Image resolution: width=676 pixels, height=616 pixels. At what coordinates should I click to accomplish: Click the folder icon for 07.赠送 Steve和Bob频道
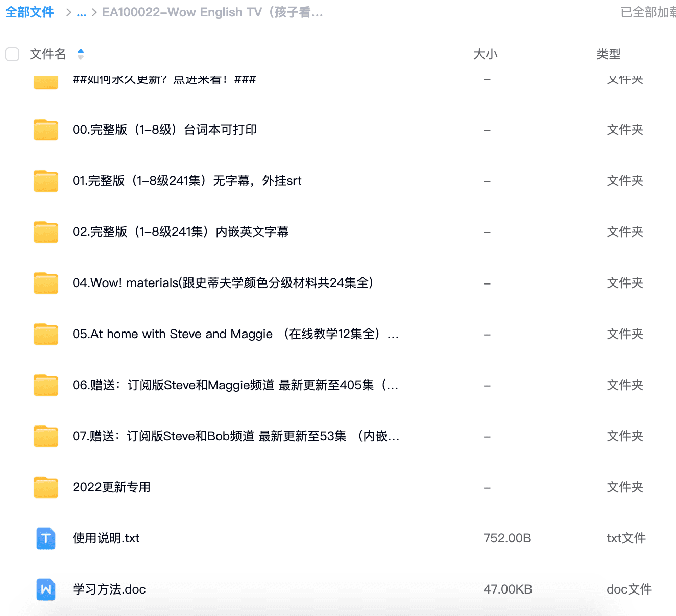pos(45,436)
